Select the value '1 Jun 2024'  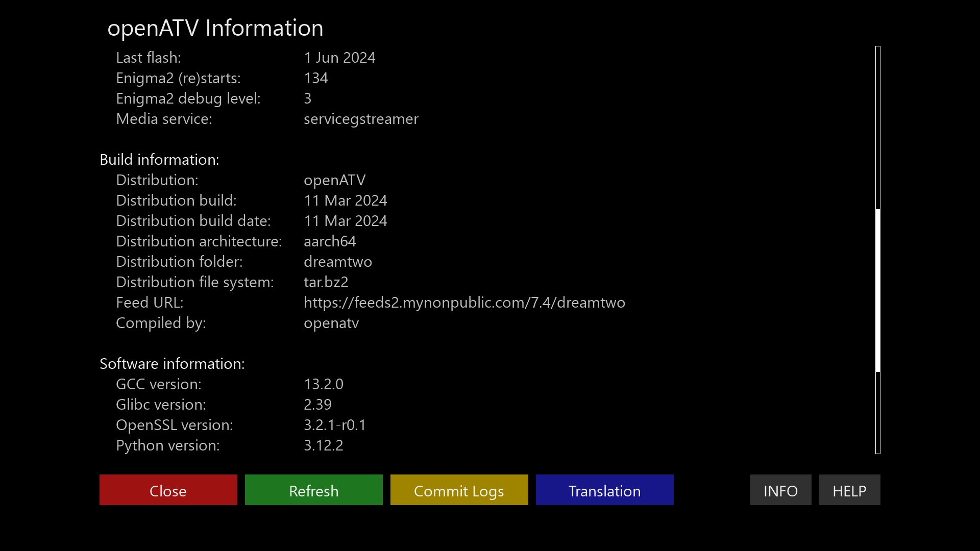[340, 58]
